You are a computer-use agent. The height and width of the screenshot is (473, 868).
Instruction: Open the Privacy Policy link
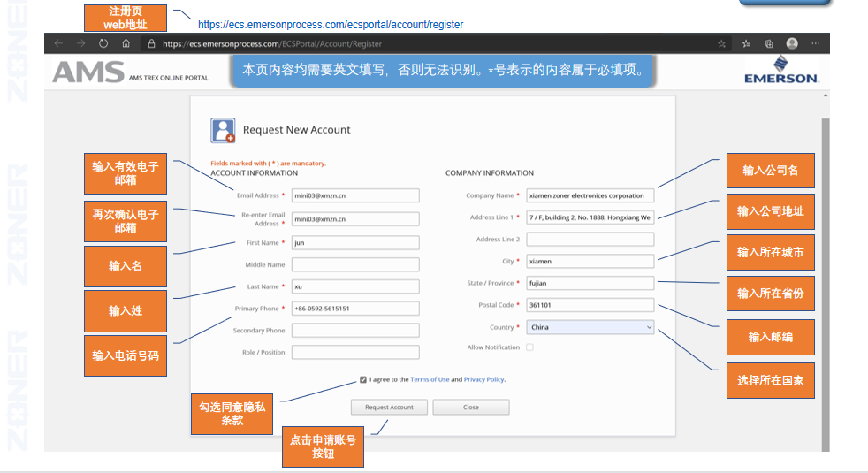point(483,379)
